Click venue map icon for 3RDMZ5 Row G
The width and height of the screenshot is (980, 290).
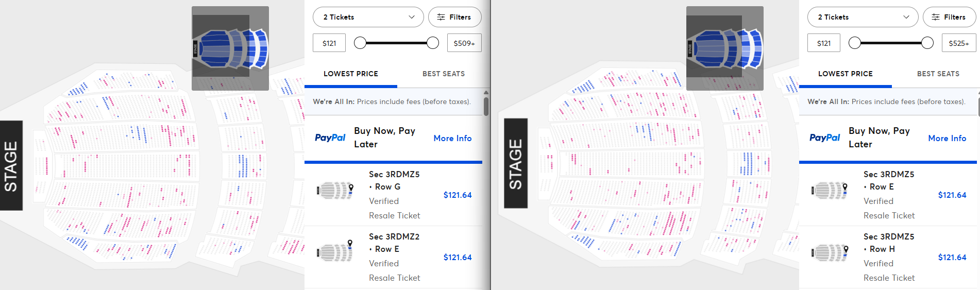[x=335, y=191]
